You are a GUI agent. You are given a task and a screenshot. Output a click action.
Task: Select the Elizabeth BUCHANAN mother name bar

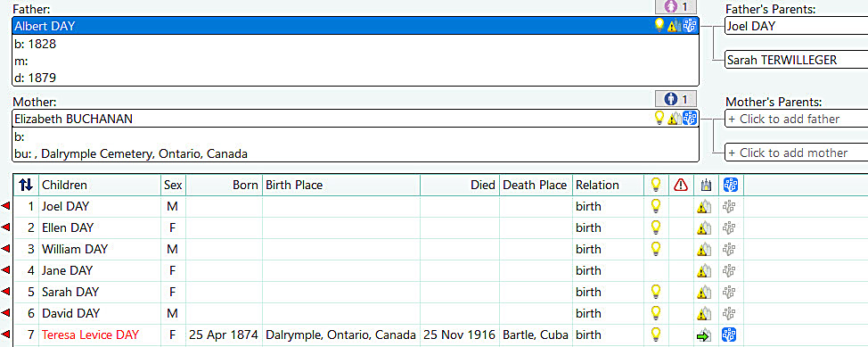[x=356, y=119]
